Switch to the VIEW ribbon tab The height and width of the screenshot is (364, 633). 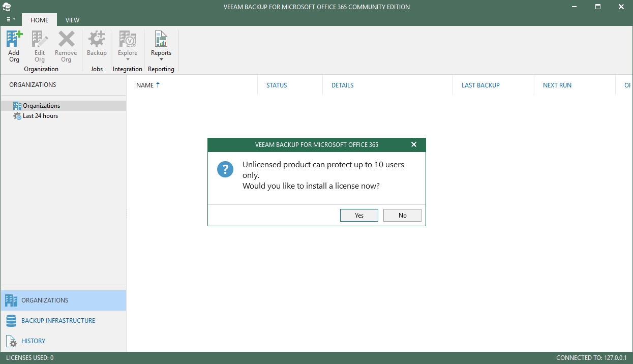point(72,20)
